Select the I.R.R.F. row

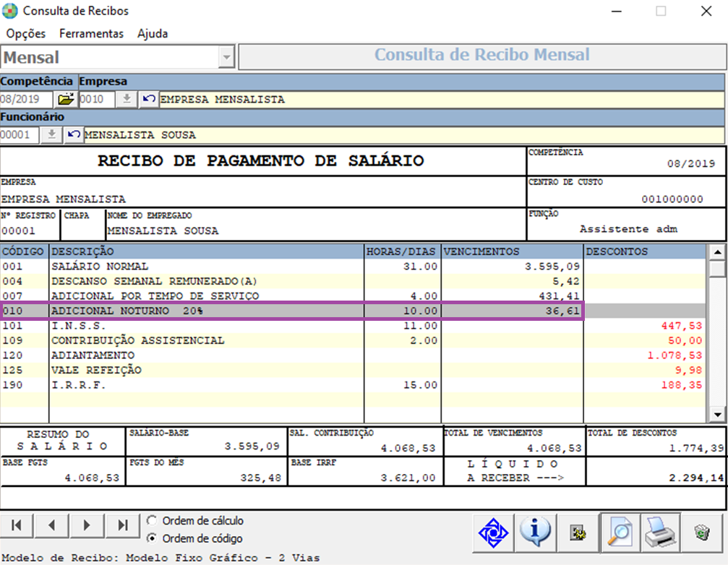point(353,385)
